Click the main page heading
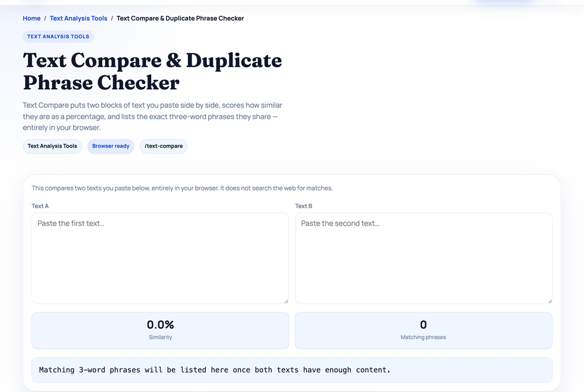Image resolution: width=584 pixels, height=392 pixels. tap(152, 71)
